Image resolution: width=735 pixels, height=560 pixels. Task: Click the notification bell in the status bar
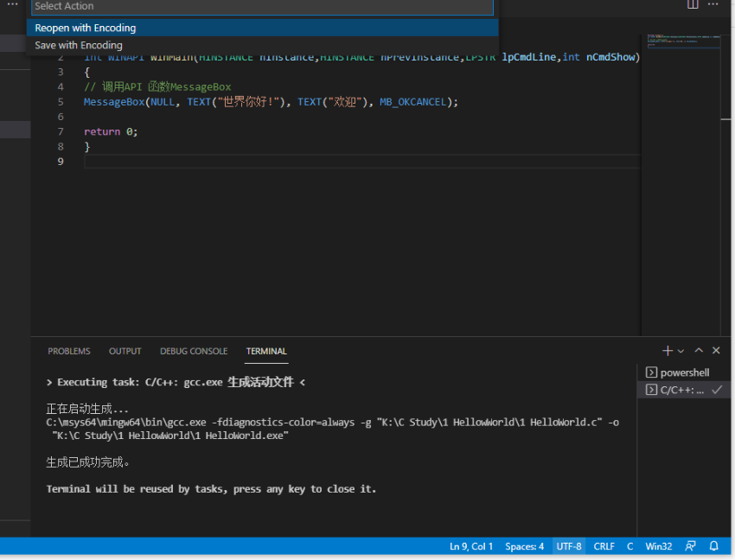click(713, 546)
